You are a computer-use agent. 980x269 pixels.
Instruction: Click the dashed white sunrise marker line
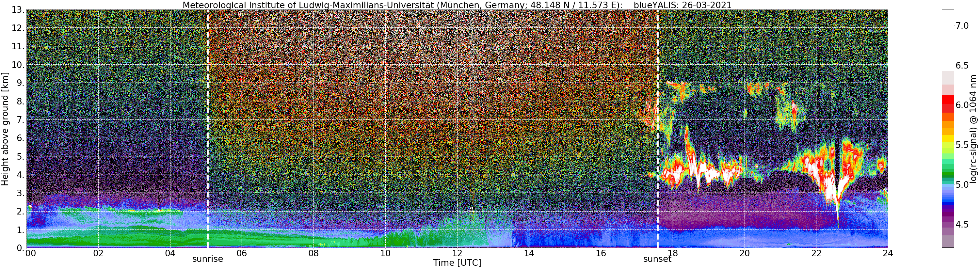(x=208, y=129)
